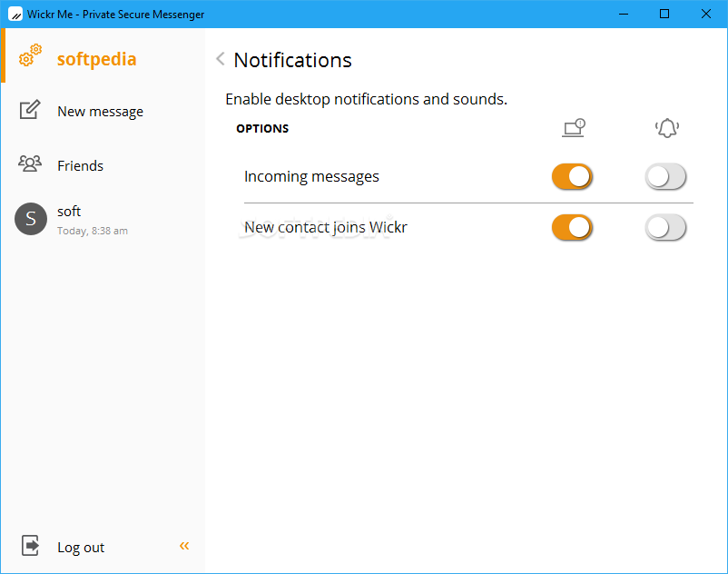Maximize the Wickr Me window
This screenshot has width=728, height=574.
click(664, 14)
